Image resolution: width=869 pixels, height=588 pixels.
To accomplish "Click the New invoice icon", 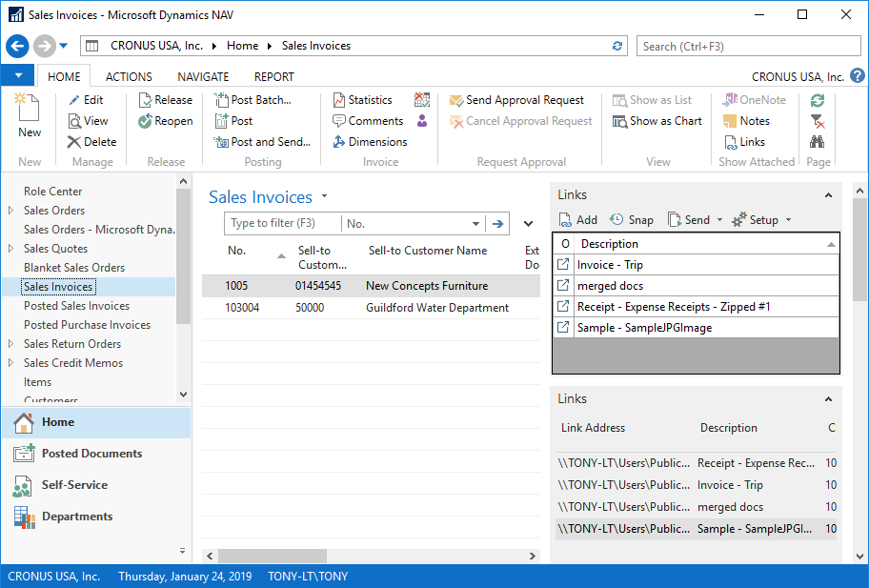I will pos(29,111).
